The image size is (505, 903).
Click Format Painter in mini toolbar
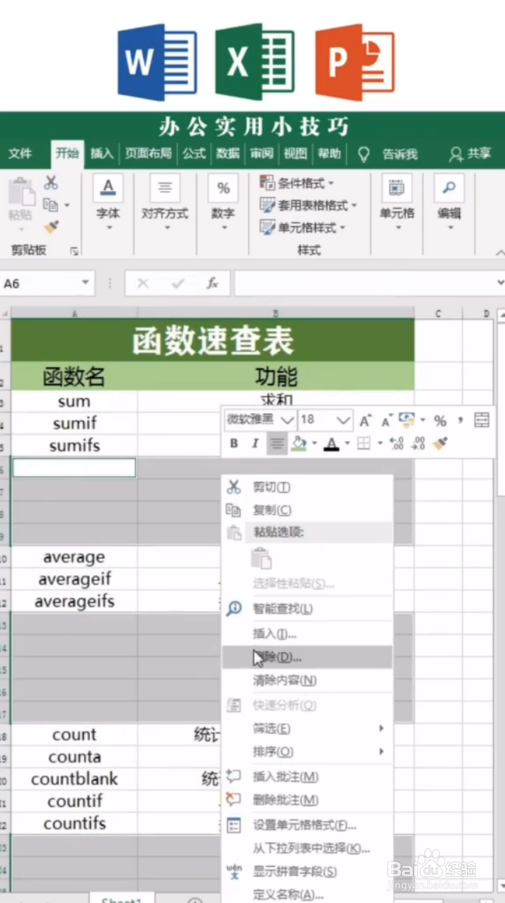[x=440, y=443]
